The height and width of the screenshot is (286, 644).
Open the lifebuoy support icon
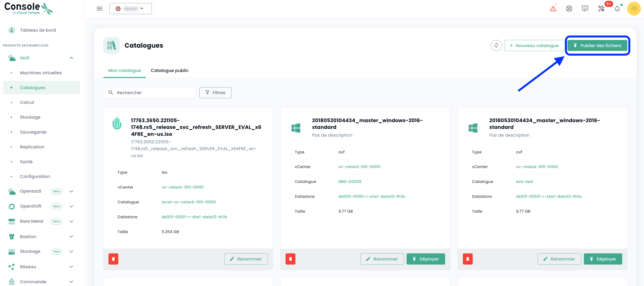[569, 9]
